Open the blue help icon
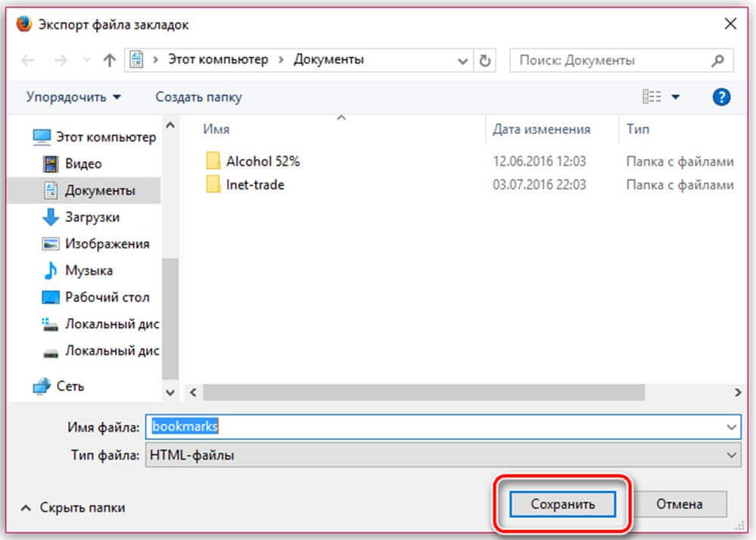This screenshot has width=756, height=540. click(721, 97)
